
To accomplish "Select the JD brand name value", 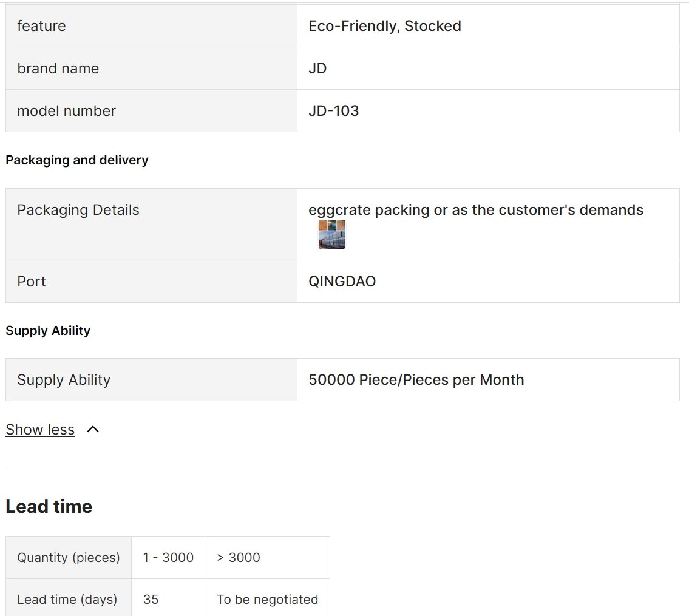I will coord(317,69).
